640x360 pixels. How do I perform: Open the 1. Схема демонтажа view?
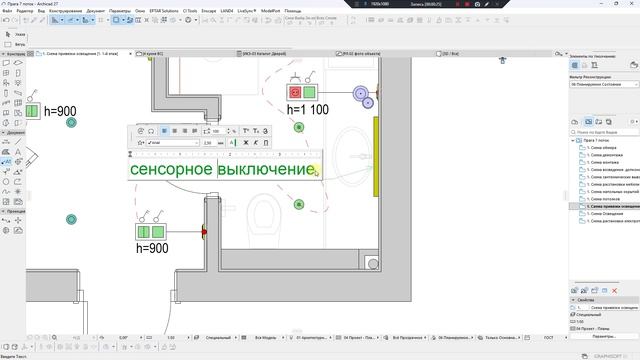coord(604,155)
